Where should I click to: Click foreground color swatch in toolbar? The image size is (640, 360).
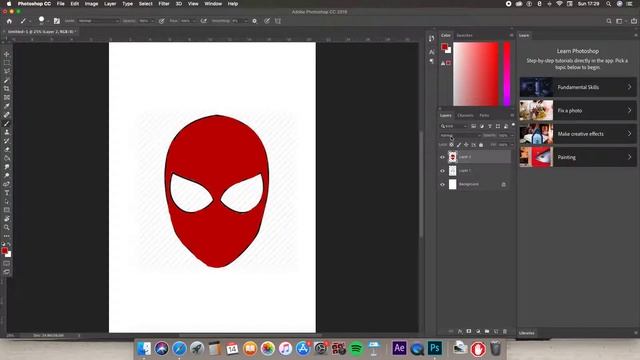point(4,251)
